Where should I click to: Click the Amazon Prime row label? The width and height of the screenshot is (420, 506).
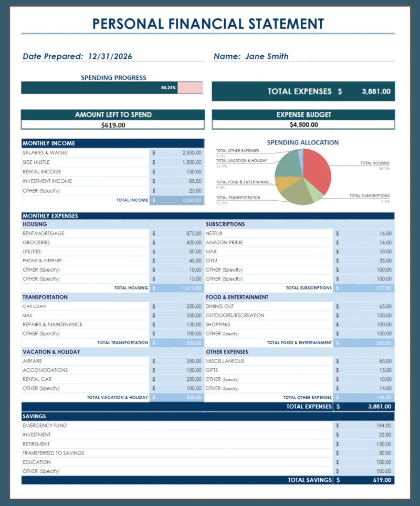point(224,242)
